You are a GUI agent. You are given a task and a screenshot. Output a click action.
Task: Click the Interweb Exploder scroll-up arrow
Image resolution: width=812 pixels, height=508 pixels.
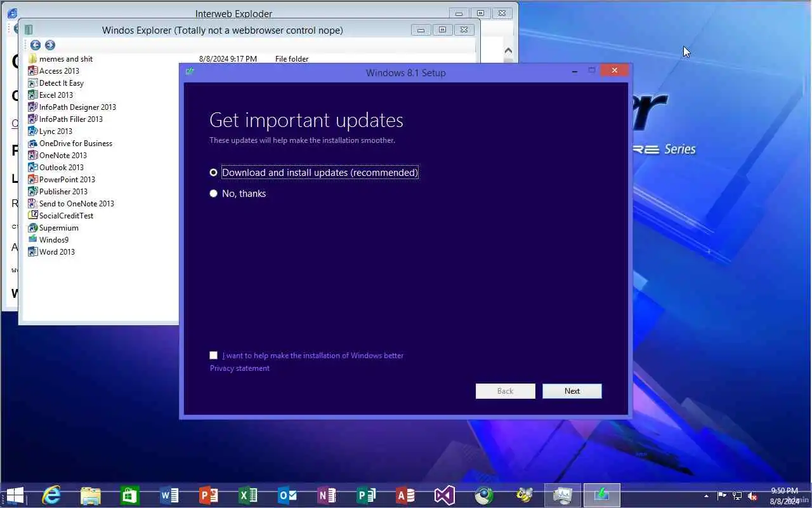pyautogui.click(x=508, y=51)
